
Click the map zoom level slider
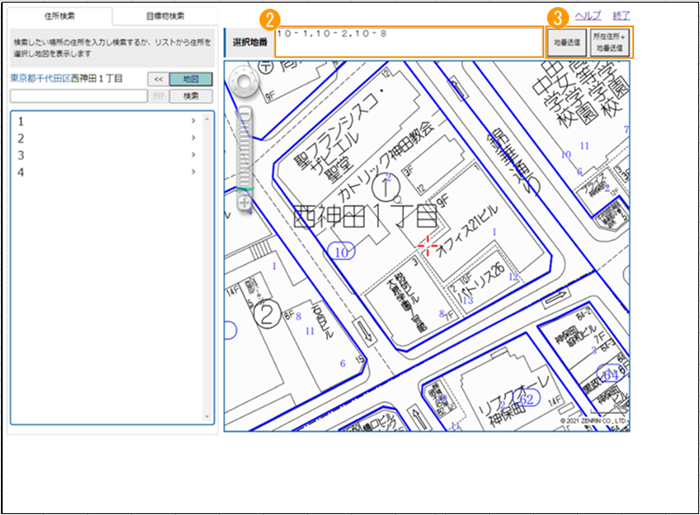(x=243, y=155)
